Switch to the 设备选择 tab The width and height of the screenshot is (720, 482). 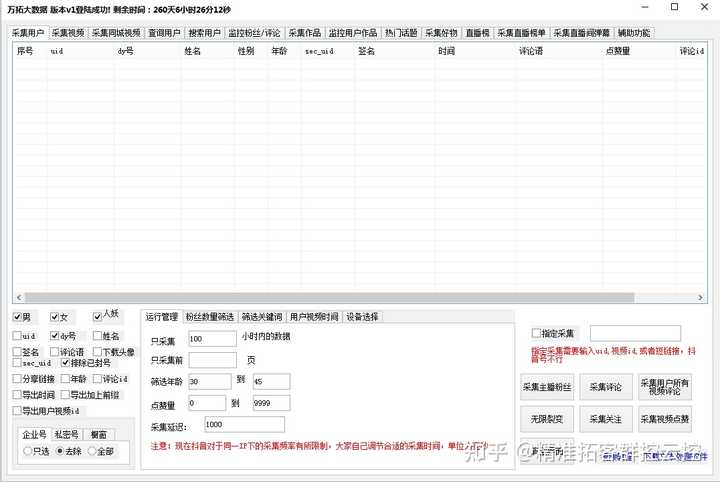pos(362,317)
